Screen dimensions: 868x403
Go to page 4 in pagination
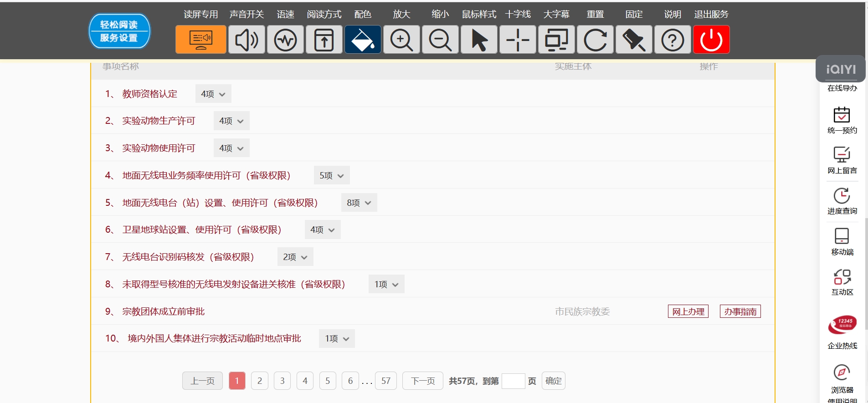click(305, 381)
